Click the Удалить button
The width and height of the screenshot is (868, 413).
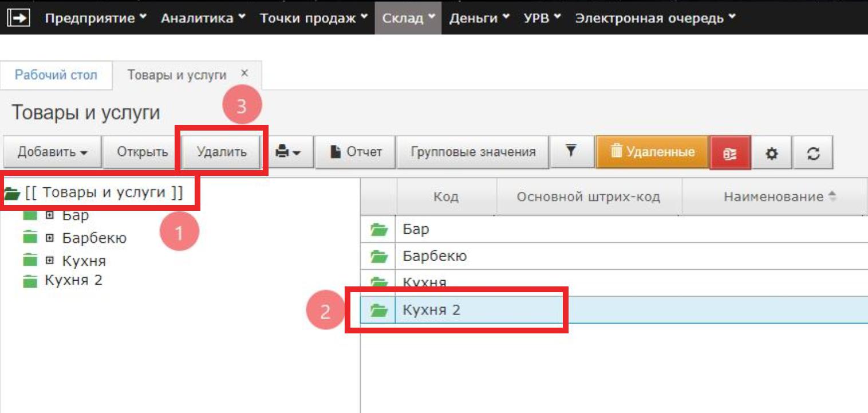tap(222, 152)
